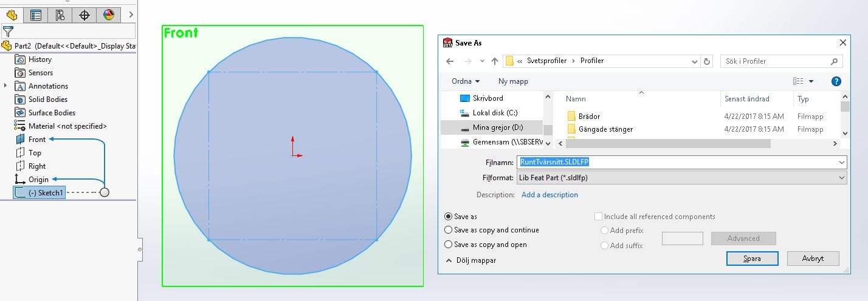The height and width of the screenshot is (301, 868).
Task: Click the 'Add a description' link
Action: [x=549, y=195]
